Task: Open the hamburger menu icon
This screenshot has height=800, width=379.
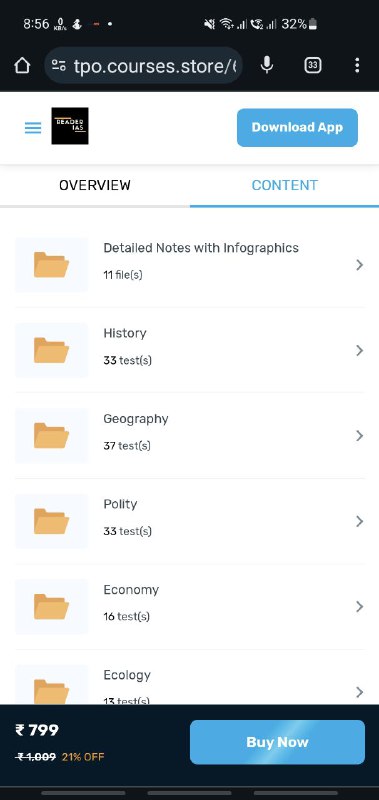Action: [33, 128]
